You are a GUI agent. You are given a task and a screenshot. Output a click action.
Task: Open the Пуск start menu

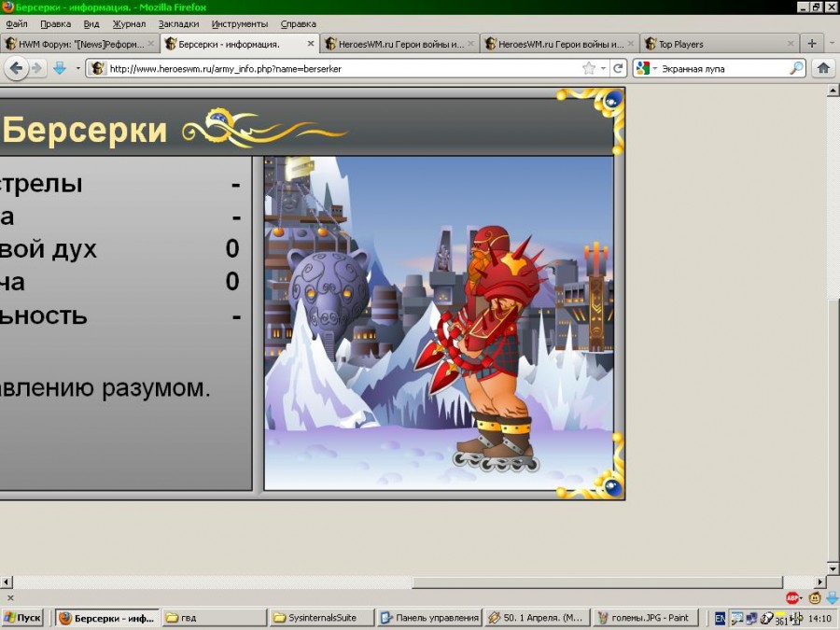[x=22, y=618]
